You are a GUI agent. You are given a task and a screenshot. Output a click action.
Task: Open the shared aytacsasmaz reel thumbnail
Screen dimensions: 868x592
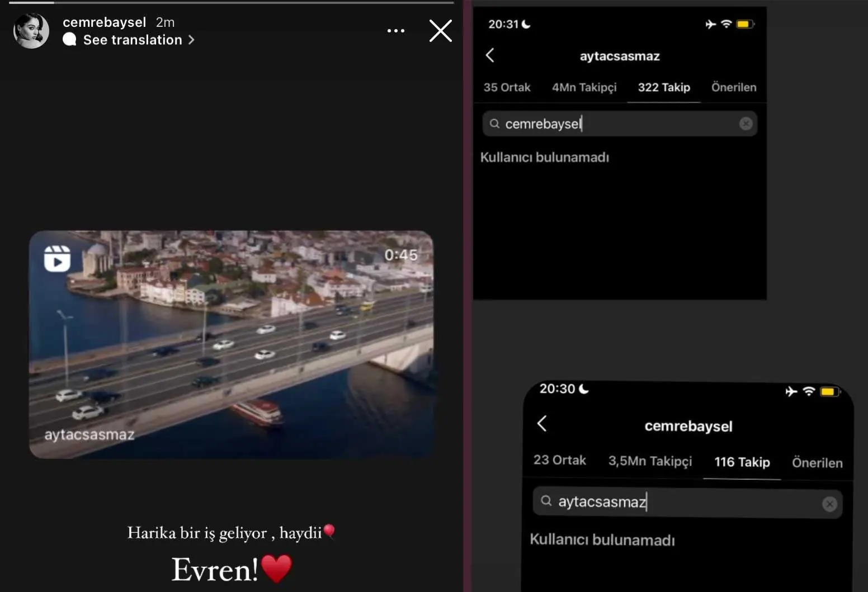tap(231, 344)
